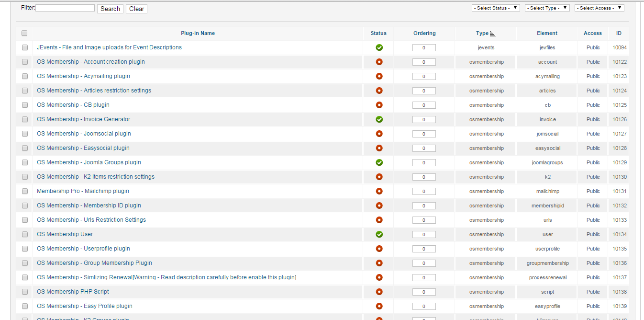Viewport: 644px width, 320px height.
Task: Click the 'processrenewal' element cell
Action: pos(548,277)
